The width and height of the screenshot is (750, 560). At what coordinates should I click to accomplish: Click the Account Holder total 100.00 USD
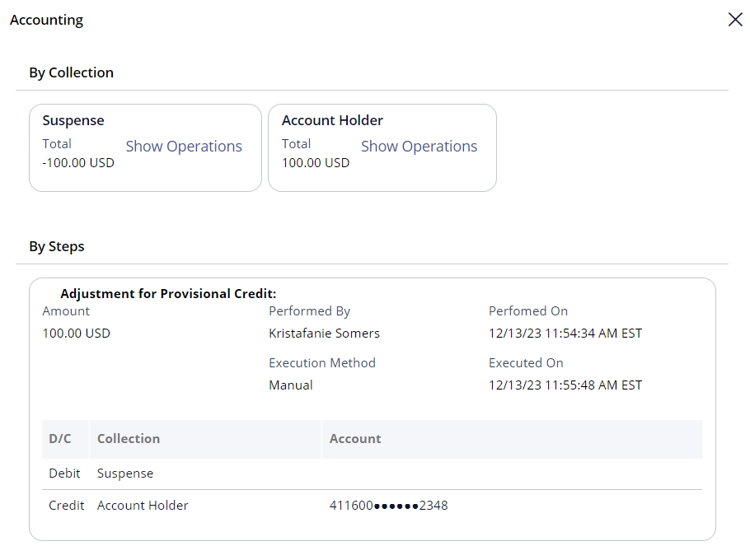(316, 163)
